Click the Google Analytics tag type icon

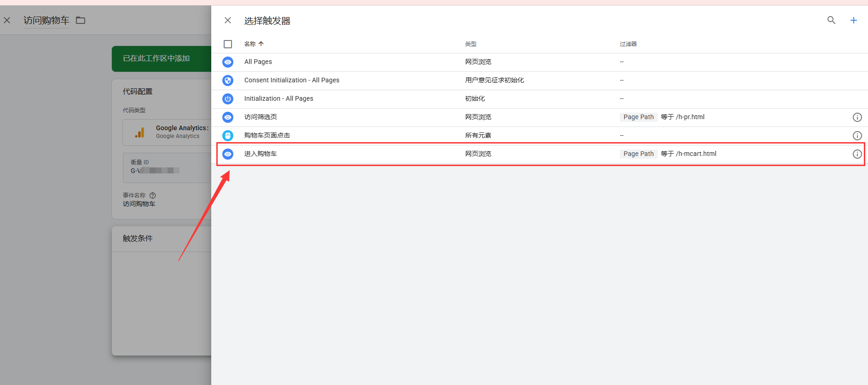pyautogui.click(x=139, y=132)
